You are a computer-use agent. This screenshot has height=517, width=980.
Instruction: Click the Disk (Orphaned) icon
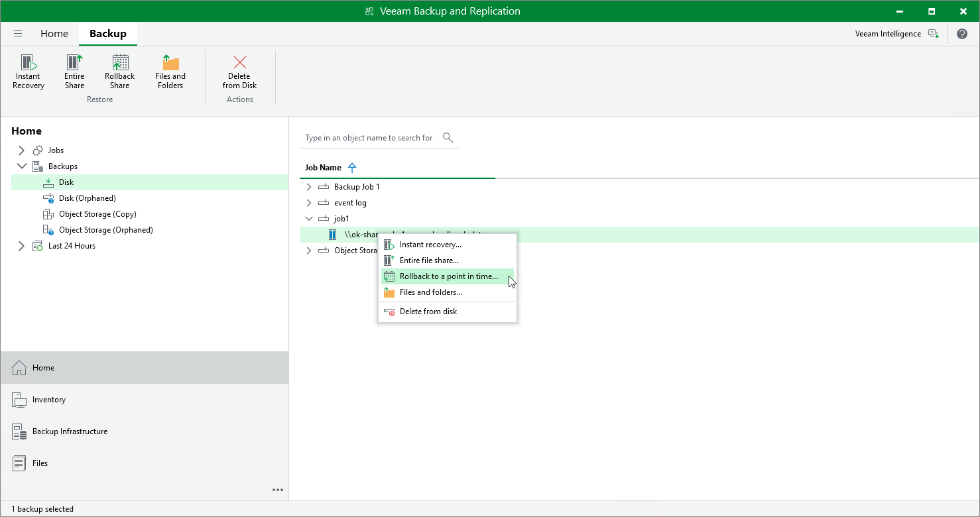click(x=48, y=198)
